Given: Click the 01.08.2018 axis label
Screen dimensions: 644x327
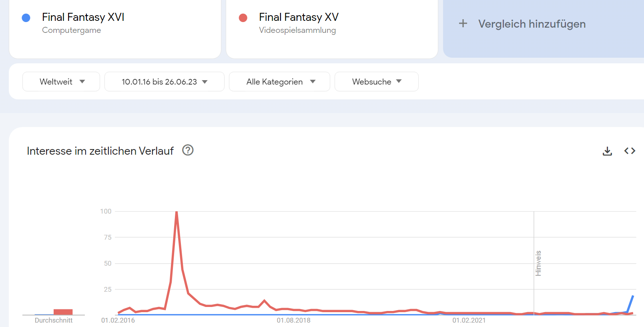Looking at the screenshot, I should click(x=293, y=321).
